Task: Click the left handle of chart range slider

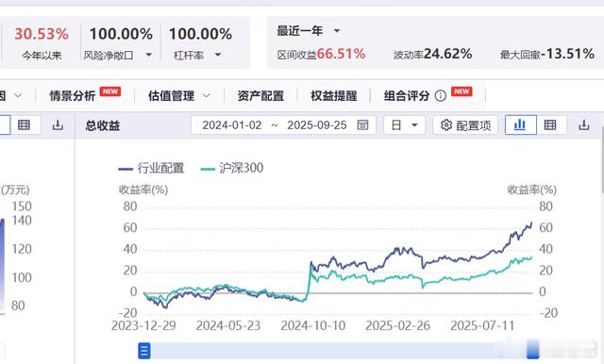Action: click(x=144, y=351)
